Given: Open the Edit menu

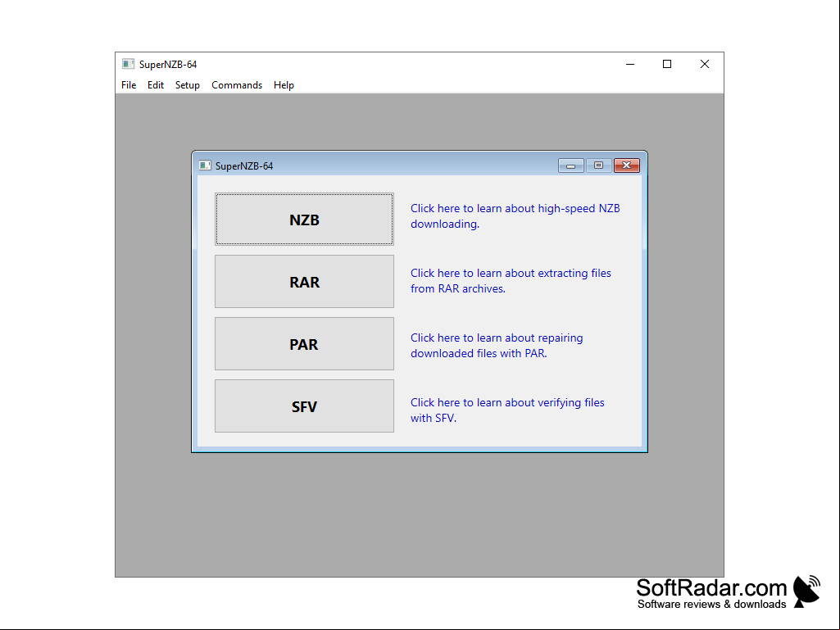Looking at the screenshot, I should 156,85.
